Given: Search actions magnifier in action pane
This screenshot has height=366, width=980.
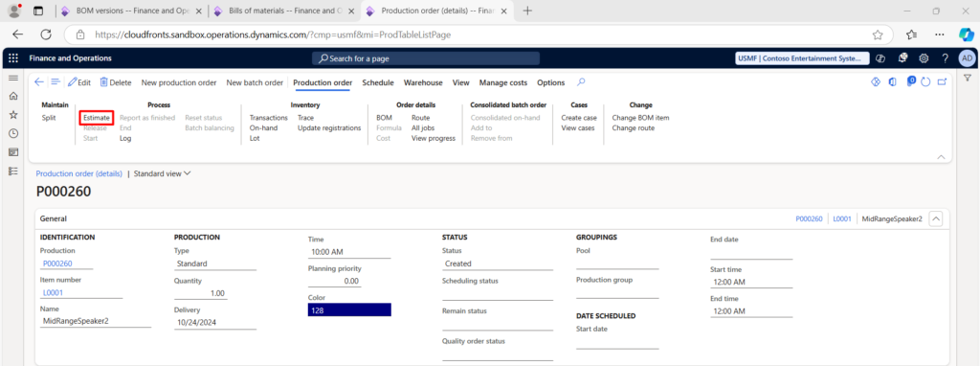Looking at the screenshot, I should 581,82.
